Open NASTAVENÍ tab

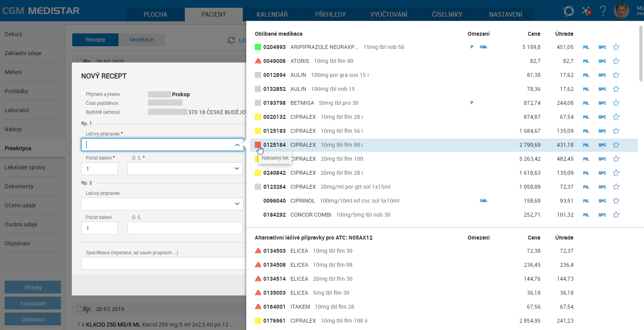[x=505, y=14]
